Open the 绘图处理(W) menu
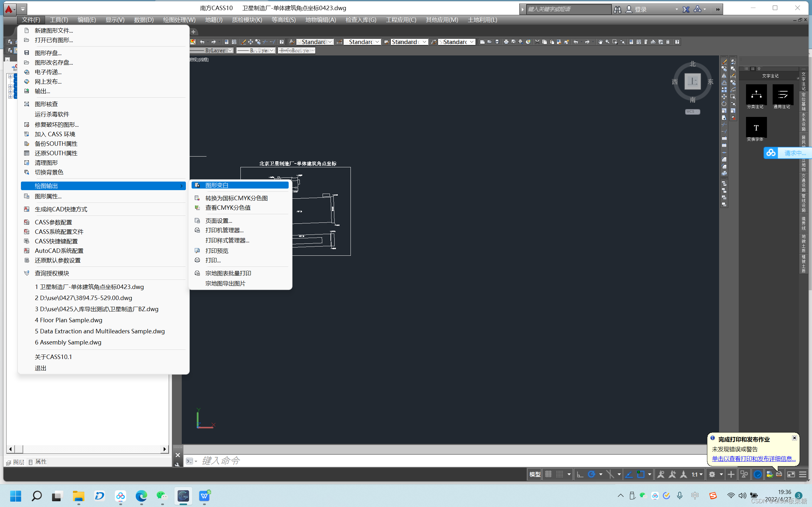This screenshot has height=507, width=812. click(179, 20)
